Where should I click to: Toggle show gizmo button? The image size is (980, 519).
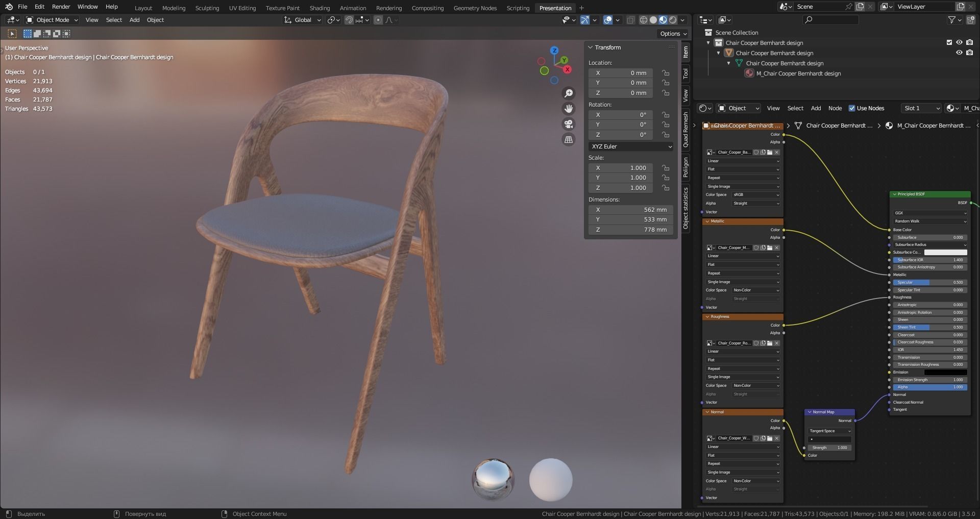[585, 20]
